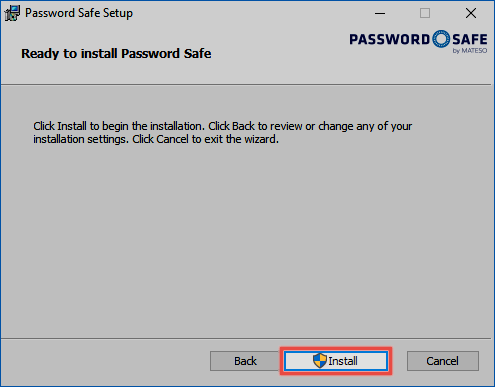
Task: Click the SAFE word in the logo
Action: coord(469,39)
